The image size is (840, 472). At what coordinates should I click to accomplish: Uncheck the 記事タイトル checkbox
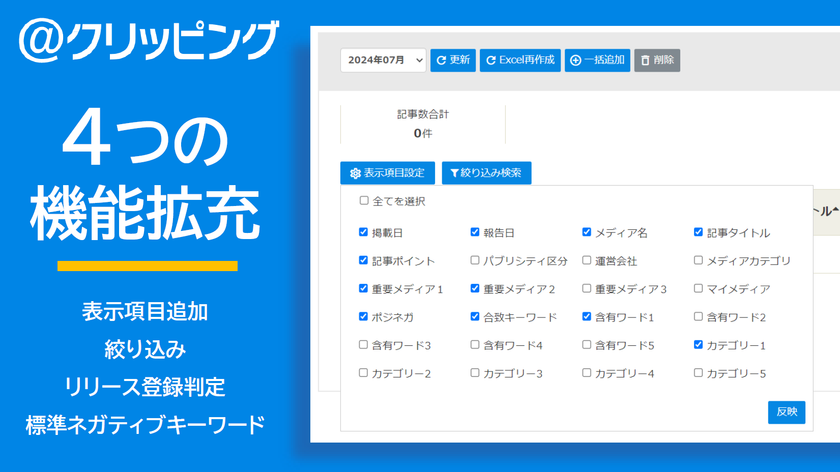pos(698,232)
